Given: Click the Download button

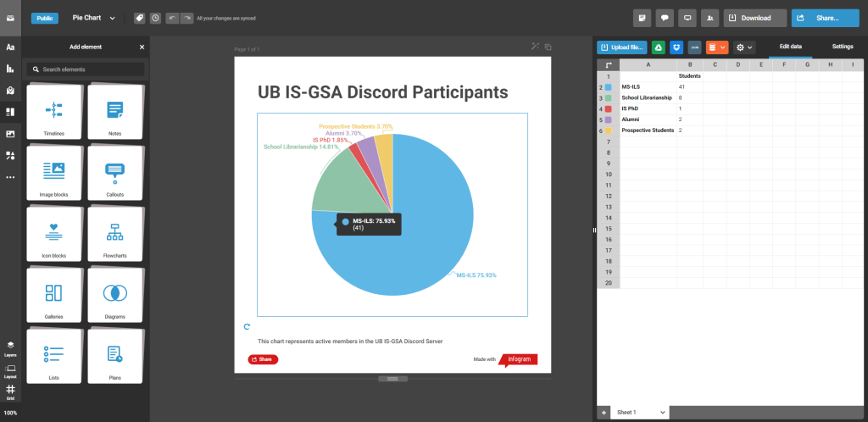Looking at the screenshot, I should [755, 18].
